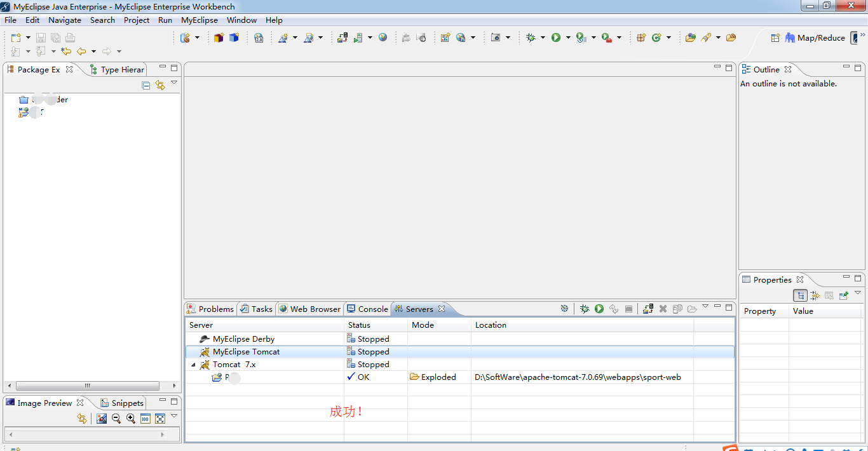Select the MyEclipse Derby server row
Screen dimensions: 868x451
460,339
